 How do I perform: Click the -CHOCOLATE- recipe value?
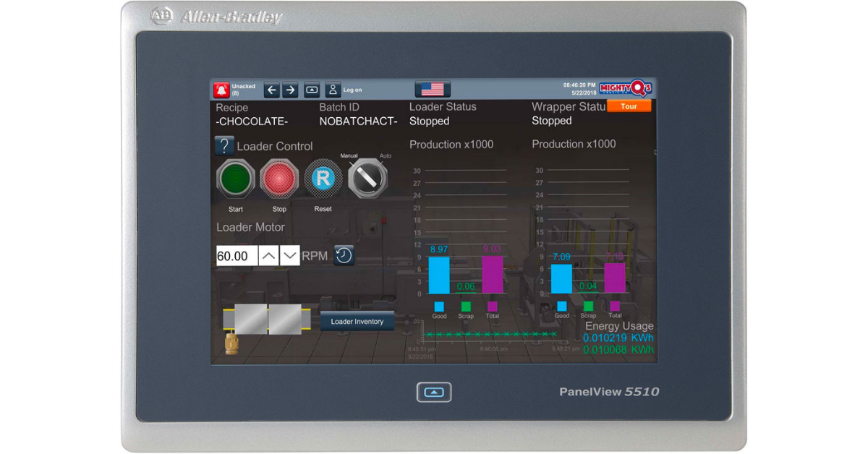coord(253,121)
